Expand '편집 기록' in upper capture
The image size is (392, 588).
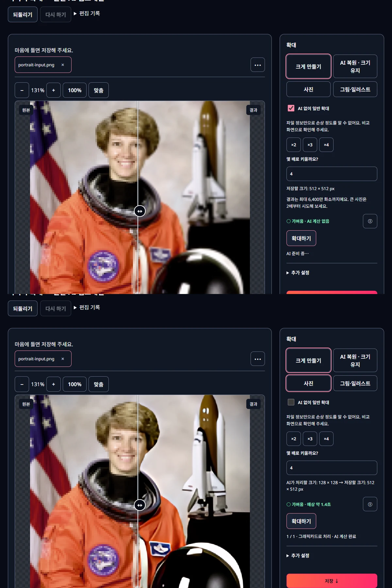[x=87, y=13]
